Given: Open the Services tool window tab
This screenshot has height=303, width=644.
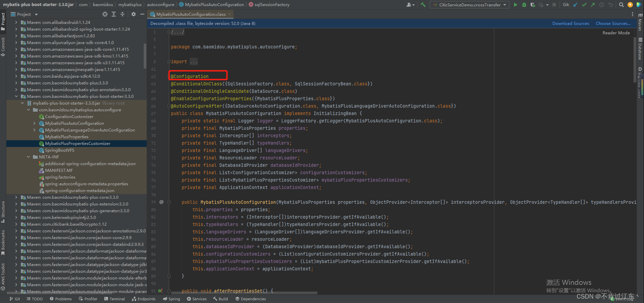Looking at the screenshot, I should [x=197, y=299].
